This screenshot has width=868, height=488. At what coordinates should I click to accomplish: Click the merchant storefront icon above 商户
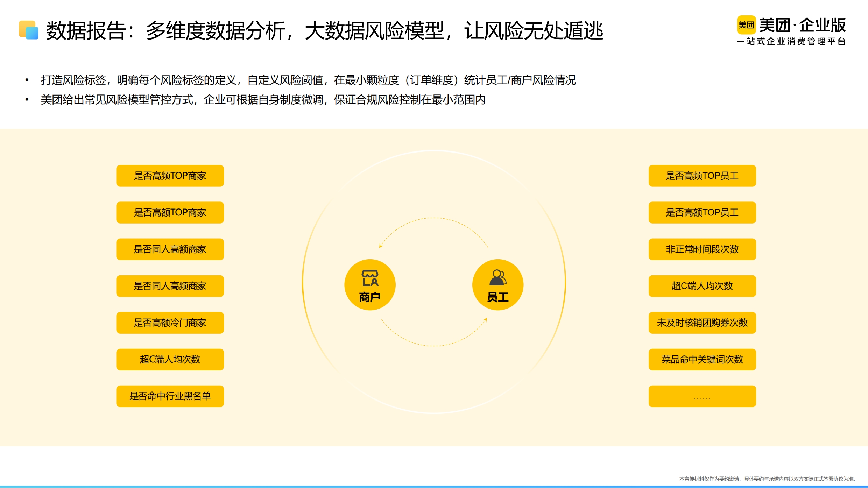pyautogui.click(x=370, y=278)
